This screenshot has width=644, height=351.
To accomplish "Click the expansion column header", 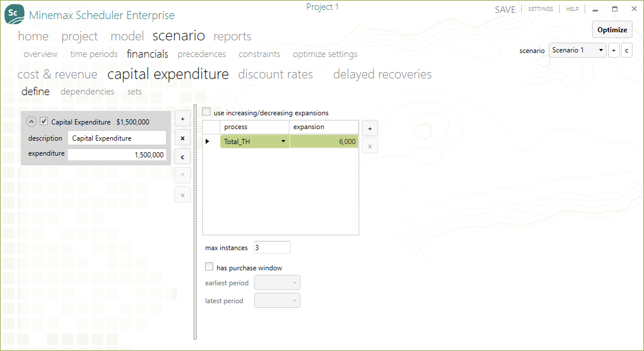I will [x=323, y=127].
